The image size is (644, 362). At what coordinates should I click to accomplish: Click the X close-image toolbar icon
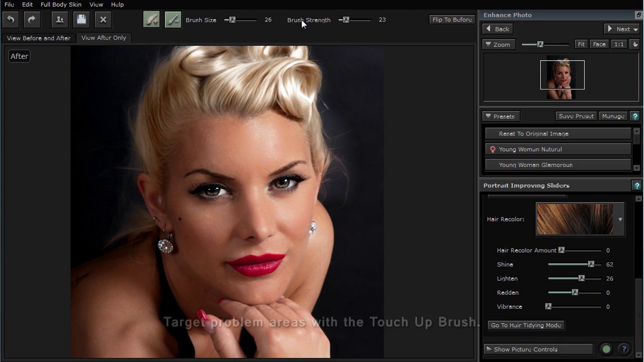[103, 20]
